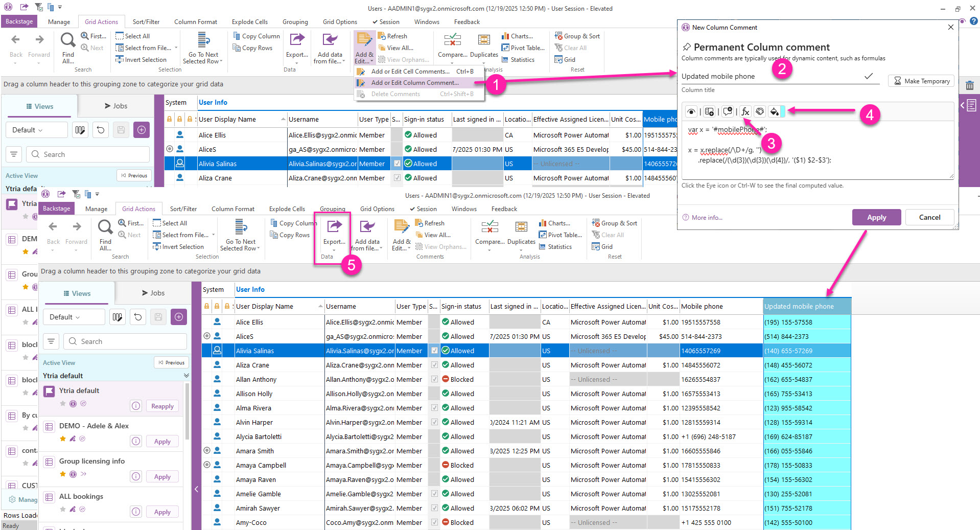Toggle the checkbox in Alma Rivera's row
Image resolution: width=980 pixels, height=530 pixels.
coord(434,408)
